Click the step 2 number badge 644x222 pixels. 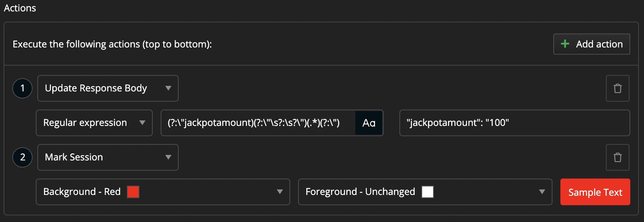tap(22, 157)
